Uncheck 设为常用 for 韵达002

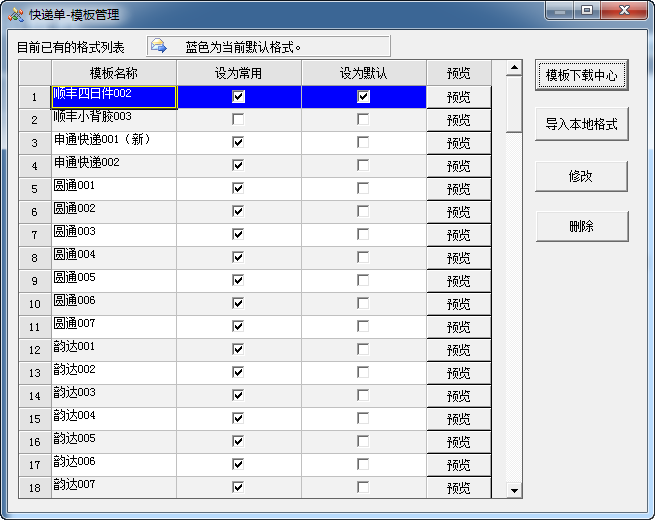tap(238, 372)
